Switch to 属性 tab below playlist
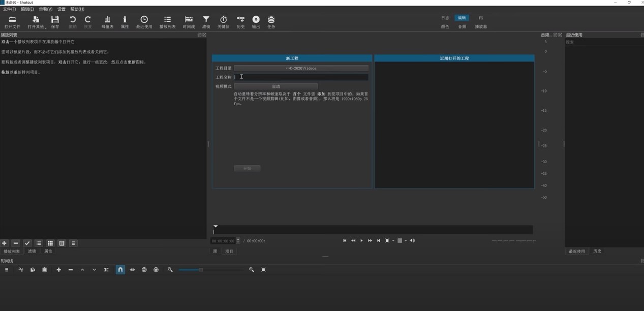This screenshot has height=311, width=644. [x=48, y=251]
